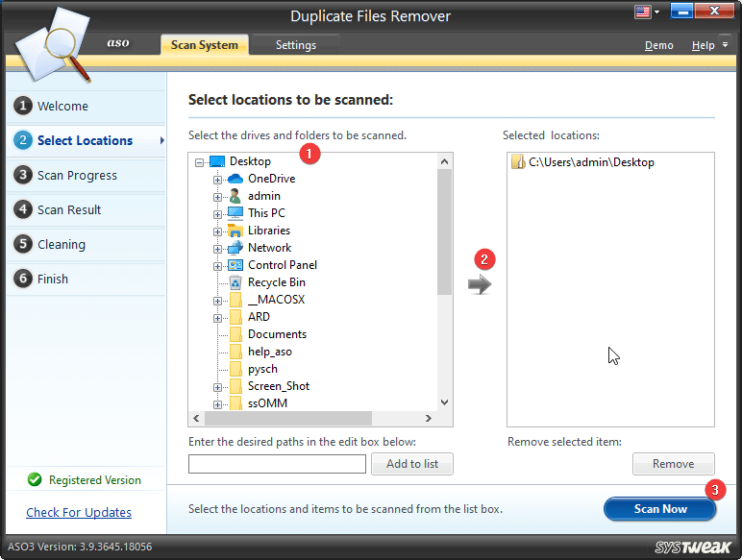This screenshot has width=742, height=560.
Task: Click the gray add-to-selected arrow icon
Action: (480, 284)
